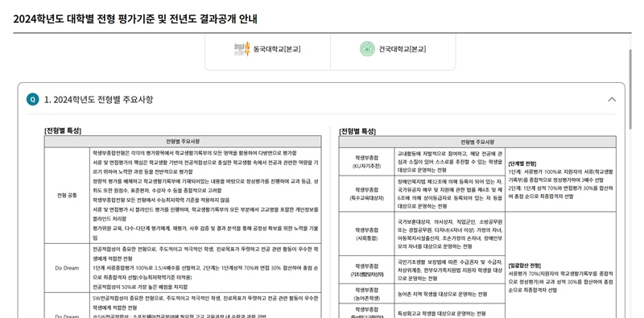Click the left table [전형별 특성] label
The image size is (644, 318).
pos(63,131)
